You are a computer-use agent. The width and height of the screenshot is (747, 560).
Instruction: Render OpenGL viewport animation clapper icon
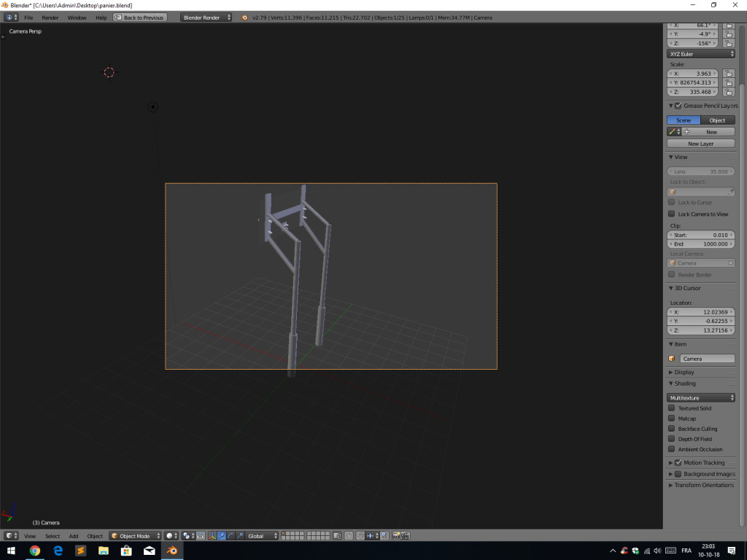(406, 536)
